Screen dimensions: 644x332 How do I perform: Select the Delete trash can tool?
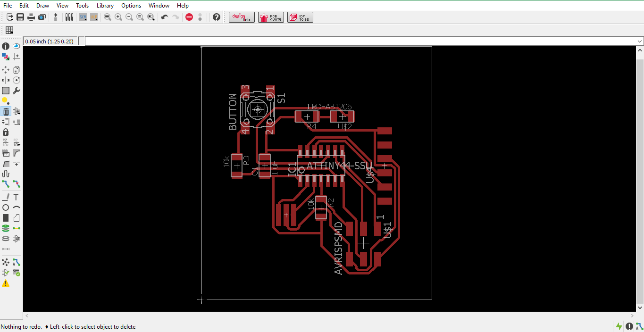(6, 111)
